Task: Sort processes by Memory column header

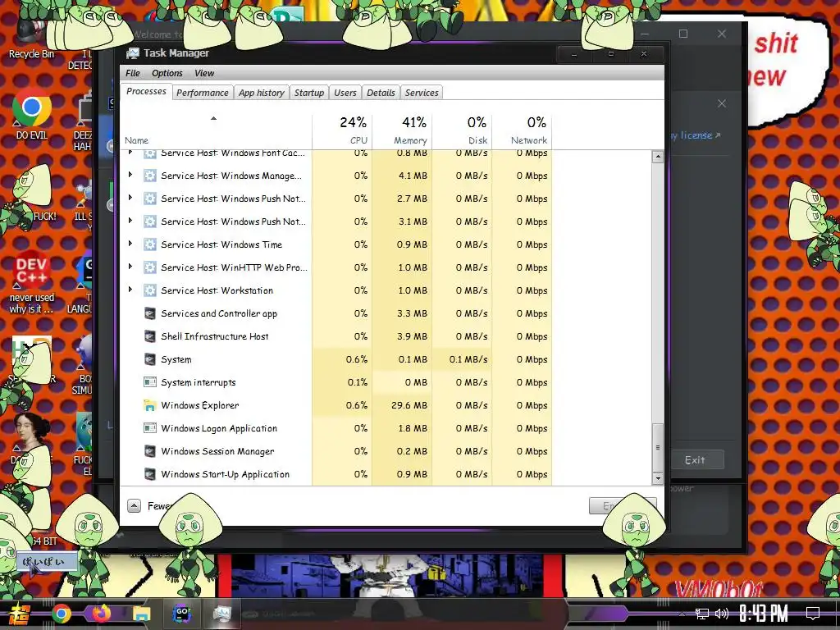Action: pyautogui.click(x=402, y=130)
